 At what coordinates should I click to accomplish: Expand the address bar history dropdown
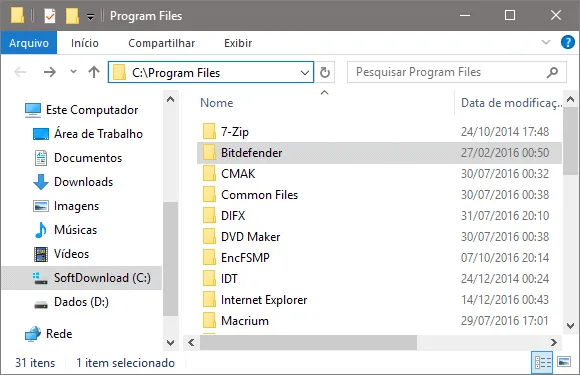pos(305,72)
